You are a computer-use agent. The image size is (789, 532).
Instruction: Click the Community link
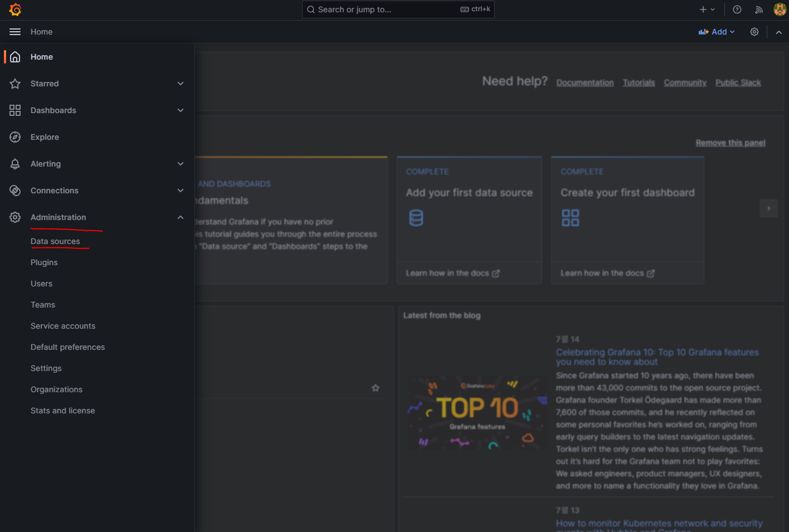tap(685, 82)
